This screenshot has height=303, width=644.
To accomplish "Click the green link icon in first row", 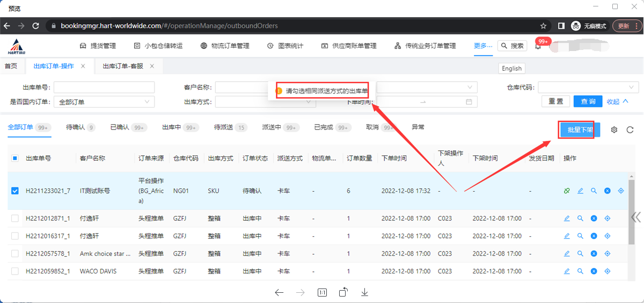I will 567,191.
